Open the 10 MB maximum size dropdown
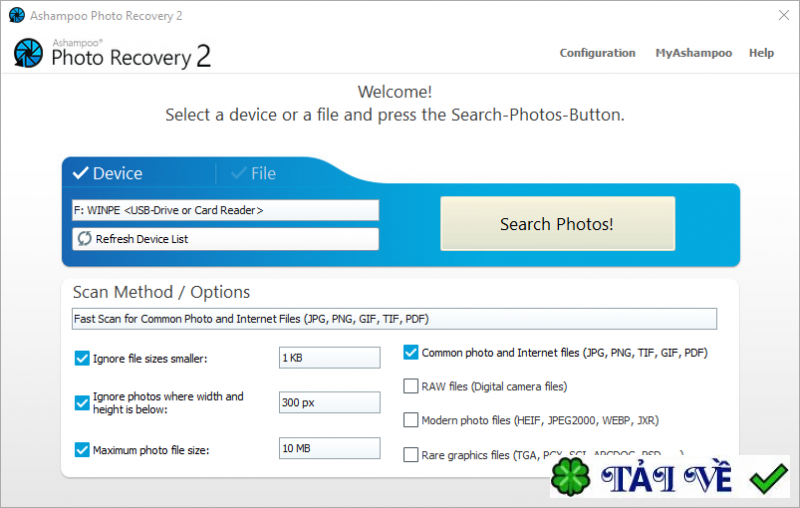The image size is (800, 508). (x=330, y=448)
